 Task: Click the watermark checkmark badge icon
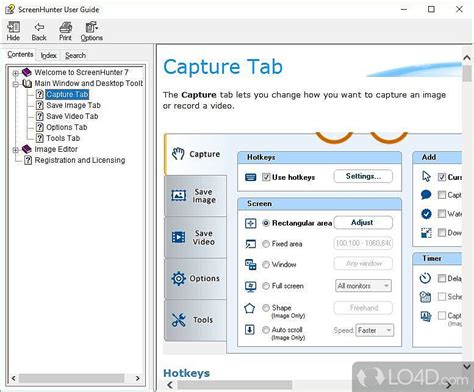point(426,214)
